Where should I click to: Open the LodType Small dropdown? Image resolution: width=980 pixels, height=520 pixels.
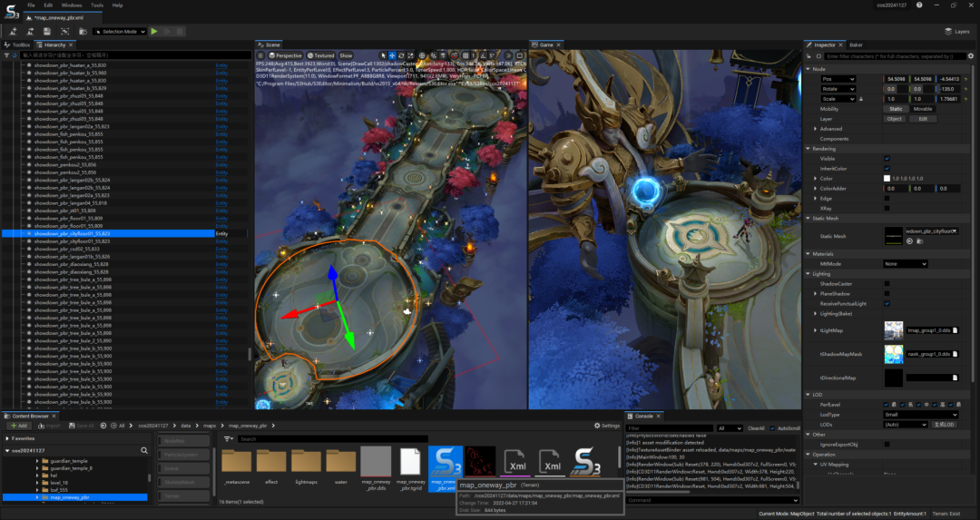coord(921,415)
